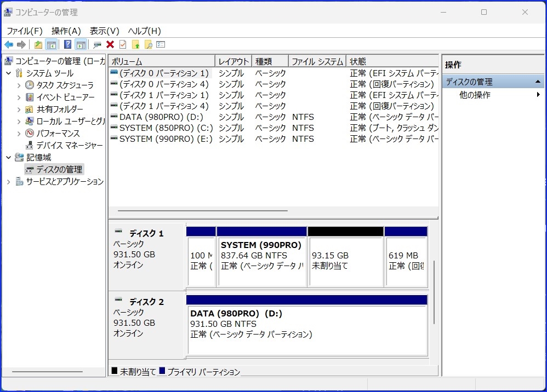Select the 93.15 GB unallocated partition block

pos(345,261)
